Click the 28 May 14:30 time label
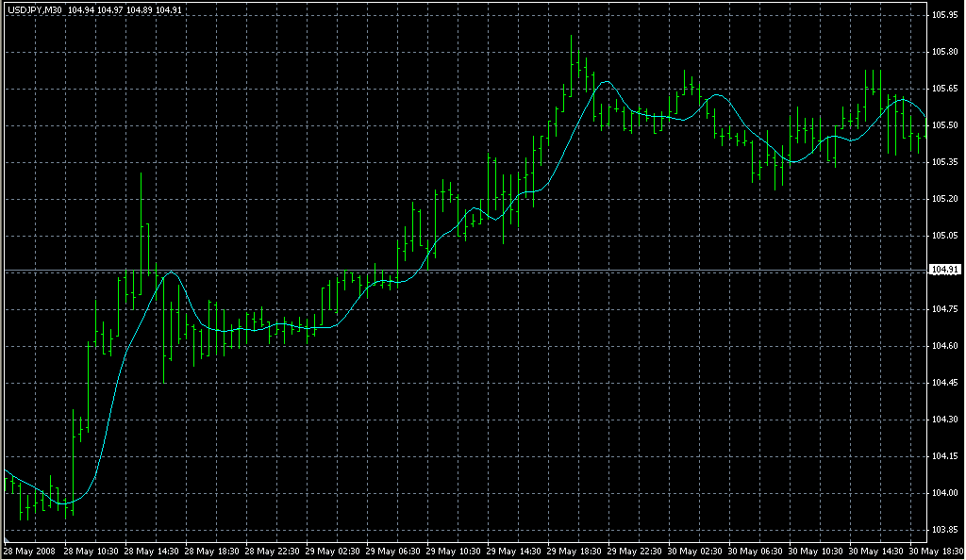Viewport: 966px width, 560px height. click(x=151, y=552)
